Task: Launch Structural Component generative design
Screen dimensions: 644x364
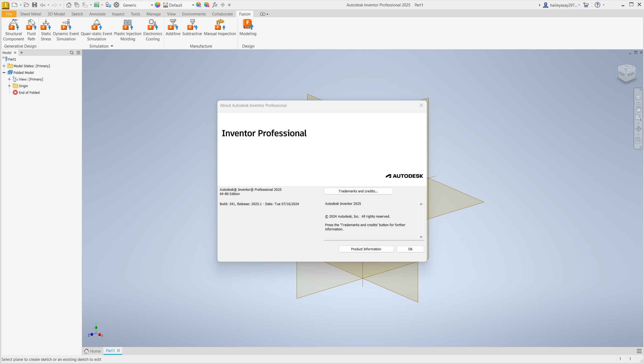Action: (14, 30)
